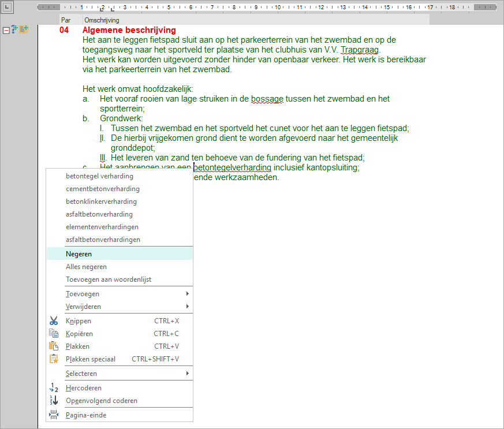Click the line 'Het werk omvat hoofdzakelijk:'
Screen dimensions: 504x429
(137, 89)
